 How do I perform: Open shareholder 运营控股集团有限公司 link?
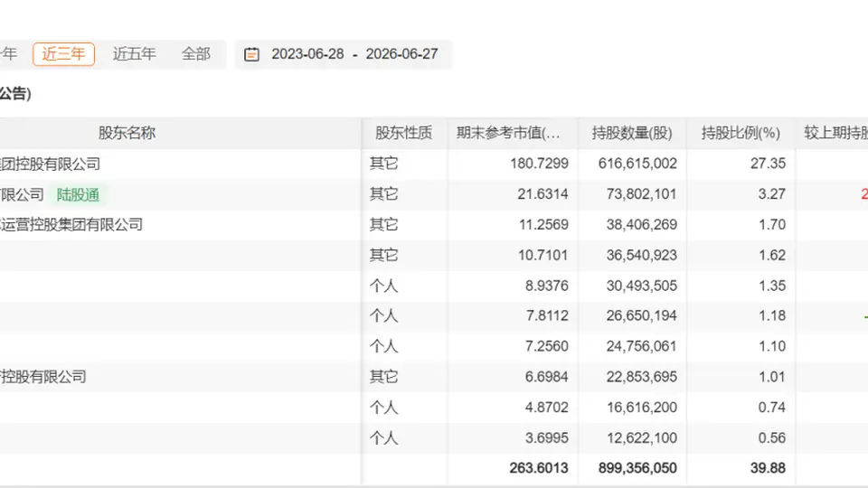click(x=71, y=225)
